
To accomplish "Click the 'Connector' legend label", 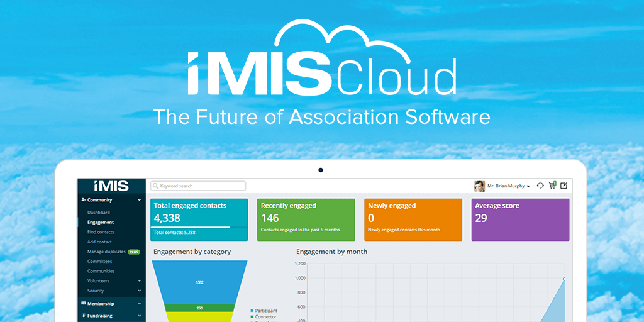I will point(266,317).
